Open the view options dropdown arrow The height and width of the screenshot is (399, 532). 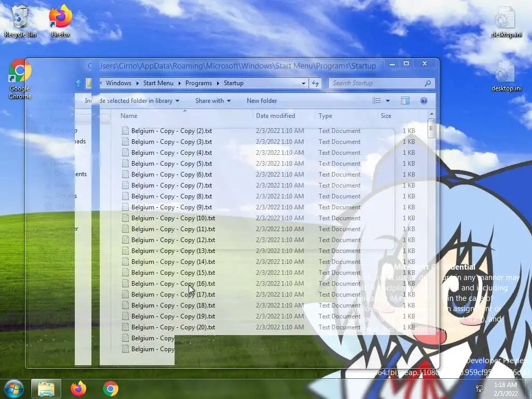(388, 101)
